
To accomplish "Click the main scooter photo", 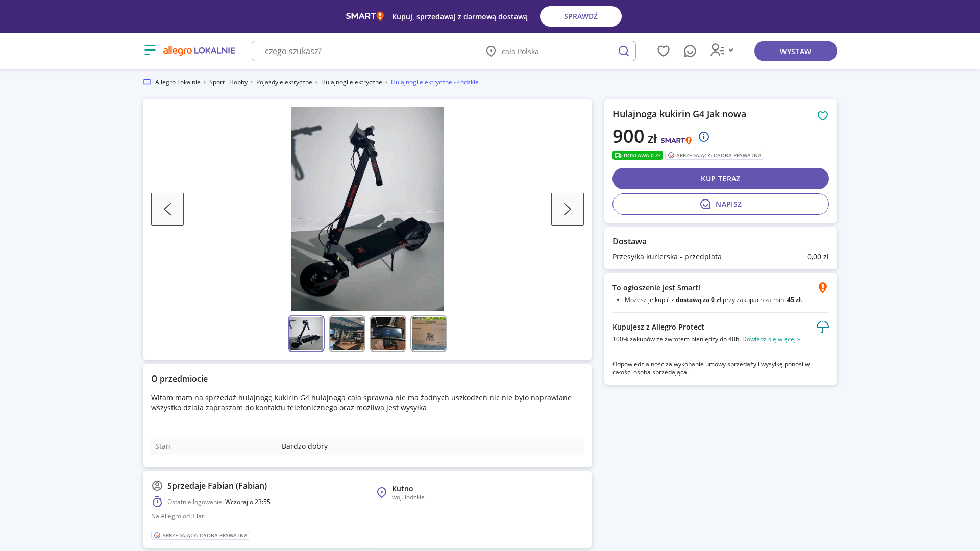I will click(367, 209).
